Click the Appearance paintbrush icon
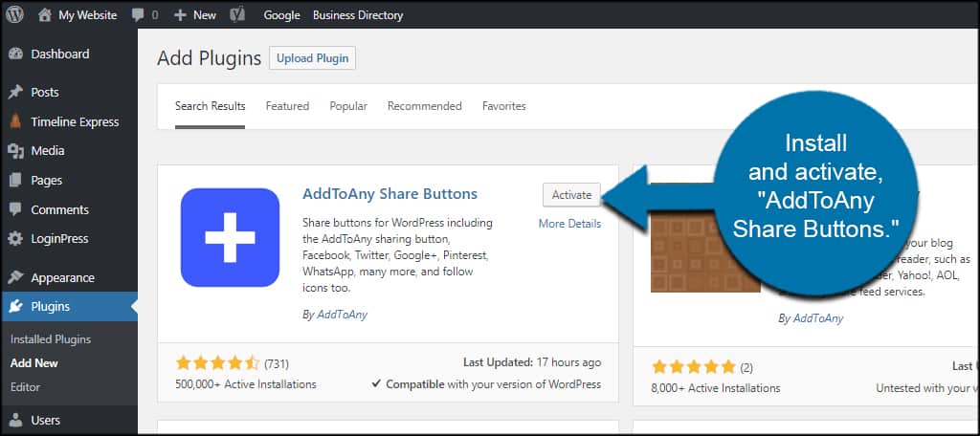The image size is (980, 436). (15, 277)
